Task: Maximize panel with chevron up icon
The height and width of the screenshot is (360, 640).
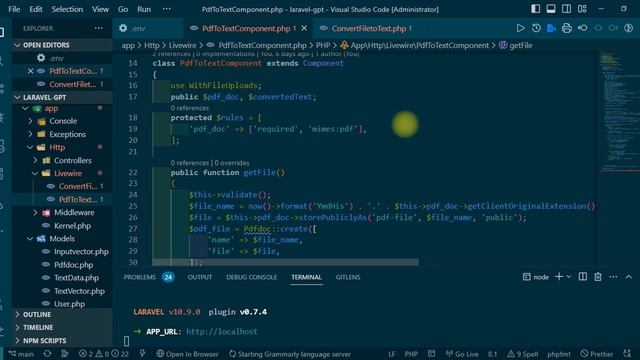Action: pos(629,277)
